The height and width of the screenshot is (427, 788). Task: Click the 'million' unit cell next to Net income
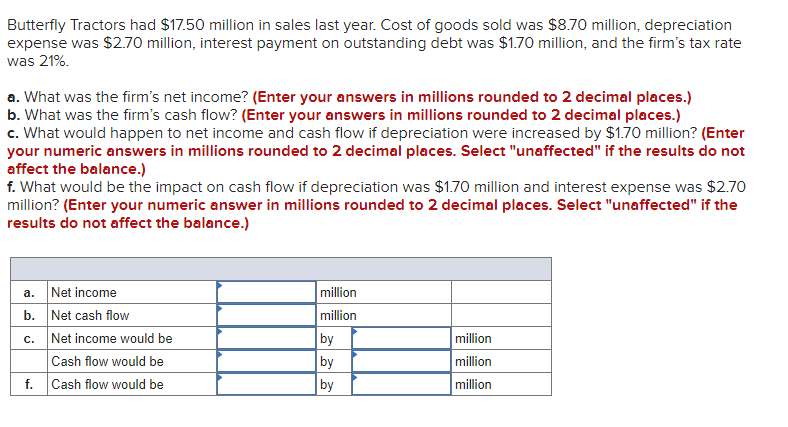(384, 292)
